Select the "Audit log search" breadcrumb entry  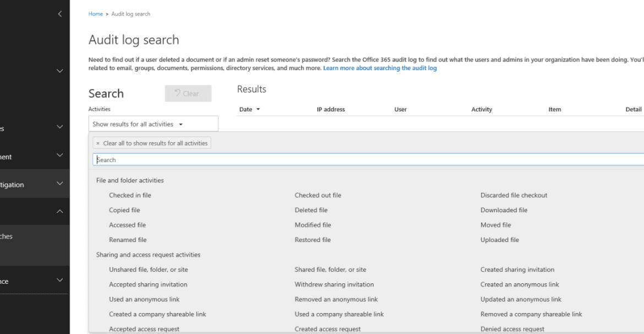coord(130,14)
